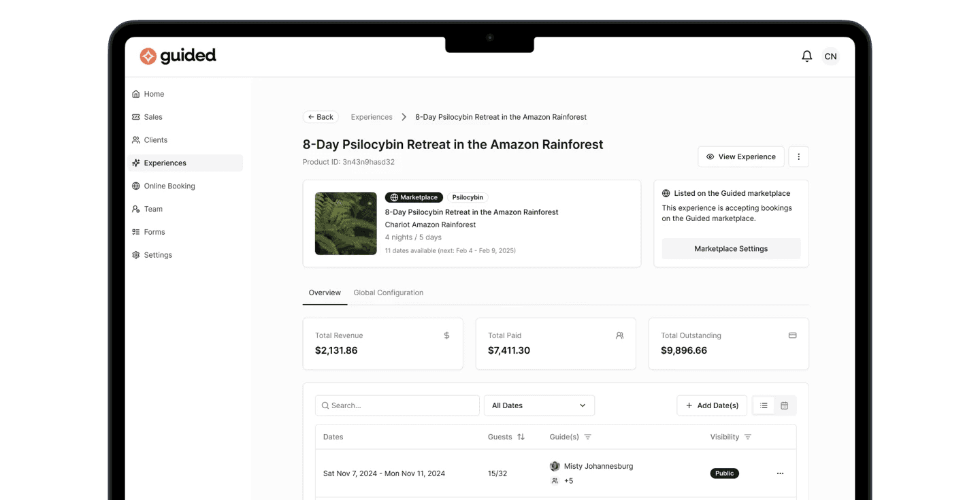Viewport: 980px width, 500px height.
Task: Open row options for Nov 7 date
Action: [x=780, y=473]
